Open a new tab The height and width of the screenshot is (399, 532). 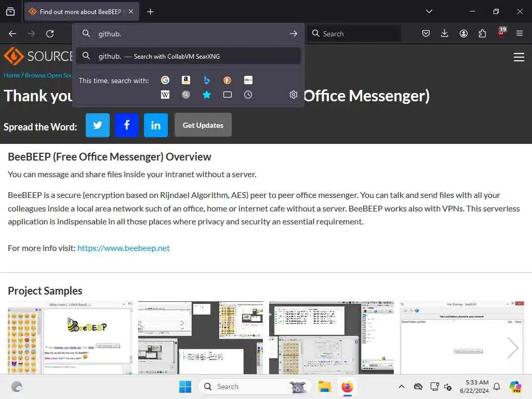(150, 12)
